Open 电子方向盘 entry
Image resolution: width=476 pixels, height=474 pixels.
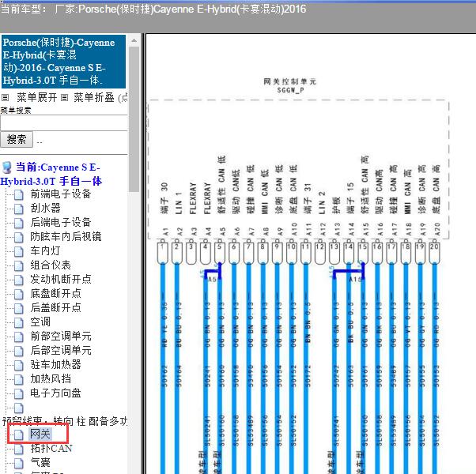pos(55,393)
